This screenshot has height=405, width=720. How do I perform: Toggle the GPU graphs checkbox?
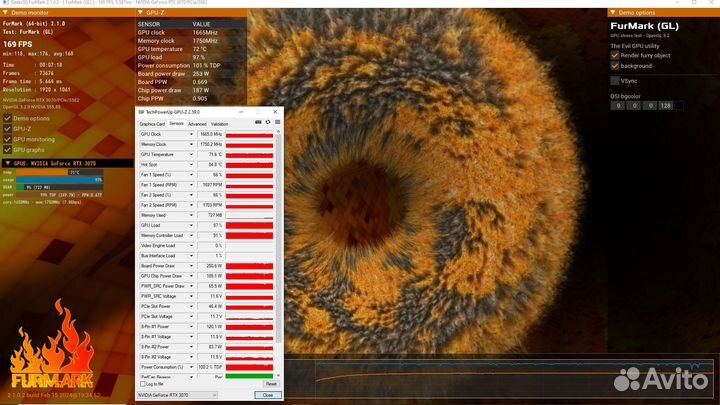[x=7, y=150]
